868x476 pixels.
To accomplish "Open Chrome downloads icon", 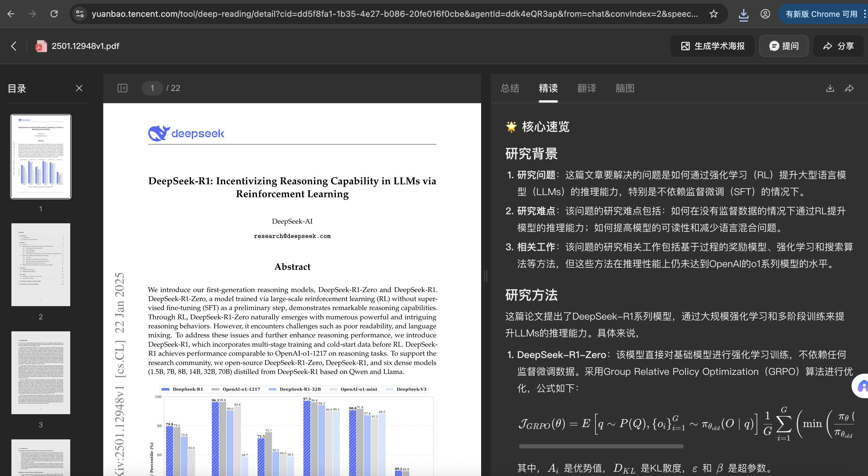I will pyautogui.click(x=744, y=14).
